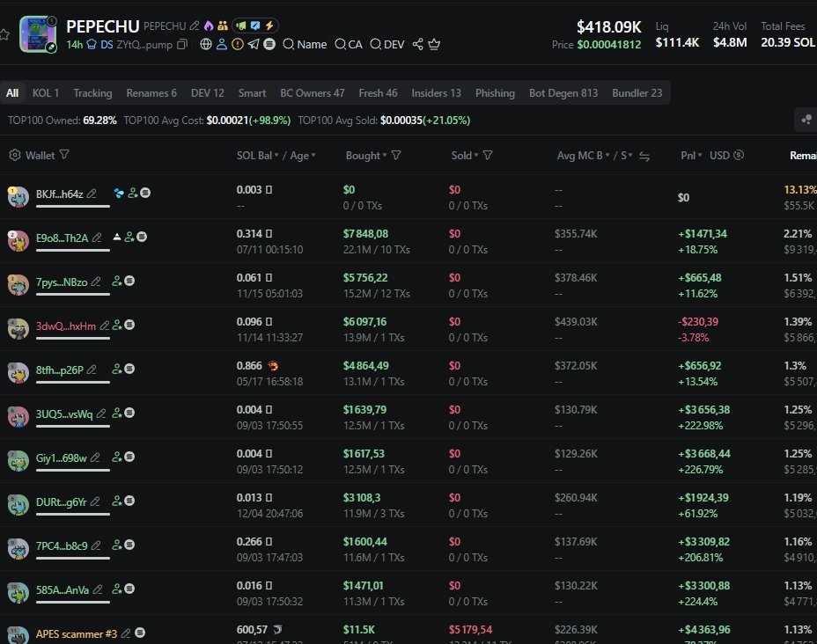Click the round grey icon on Giy1...698w row
817x644 pixels.
pos(129,457)
